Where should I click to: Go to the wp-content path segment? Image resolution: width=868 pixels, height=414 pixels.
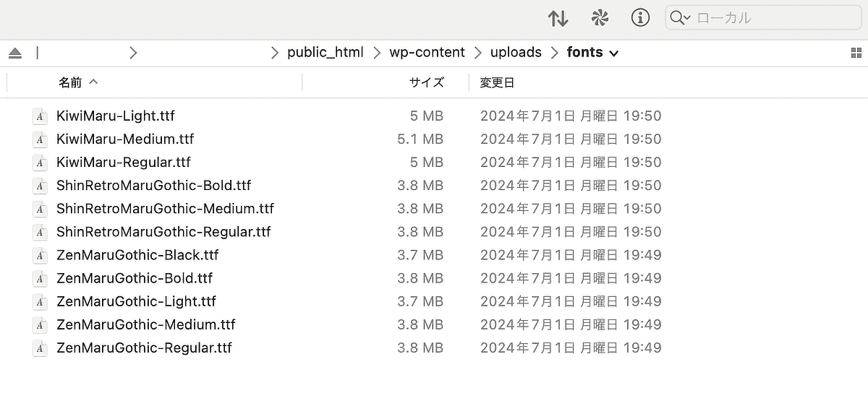[x=427, y=52]
